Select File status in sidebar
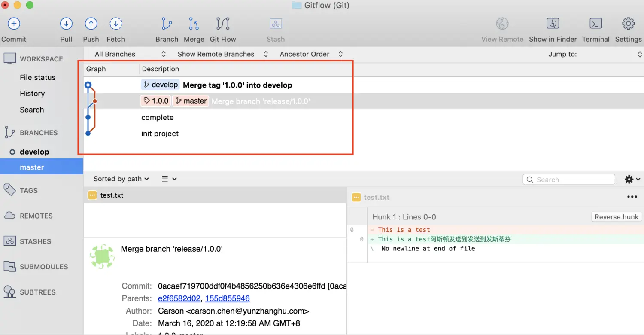The image size is (644, 335). tap(38, 77)
